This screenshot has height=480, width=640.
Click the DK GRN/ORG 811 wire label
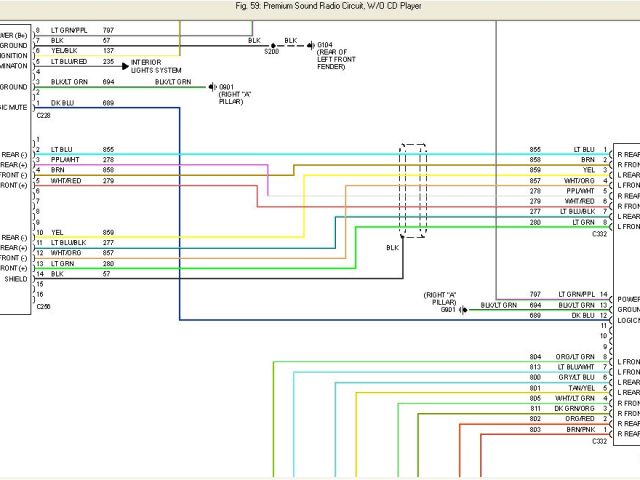coord(577,408)
